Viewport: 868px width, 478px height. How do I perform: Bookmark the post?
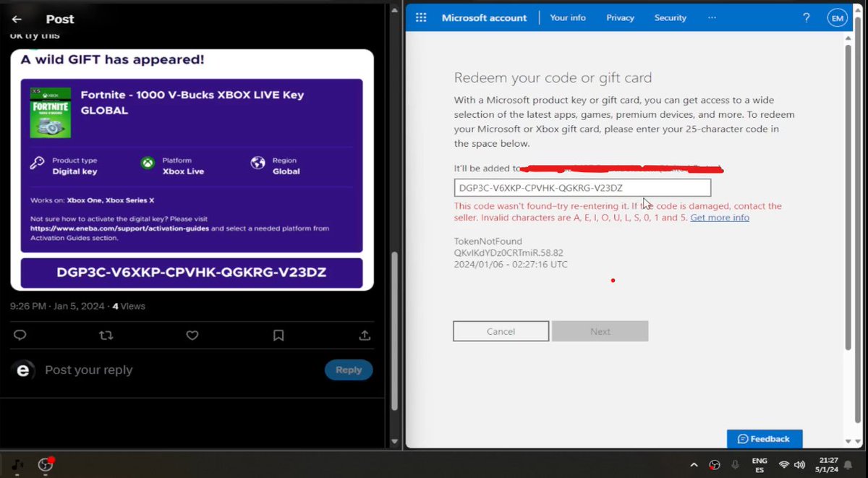click(x=278, y=335)
